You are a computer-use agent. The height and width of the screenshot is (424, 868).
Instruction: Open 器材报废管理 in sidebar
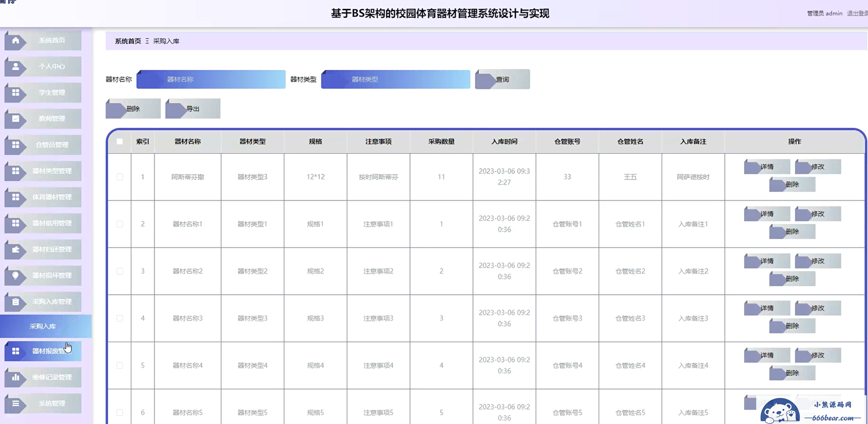[43, 351]
